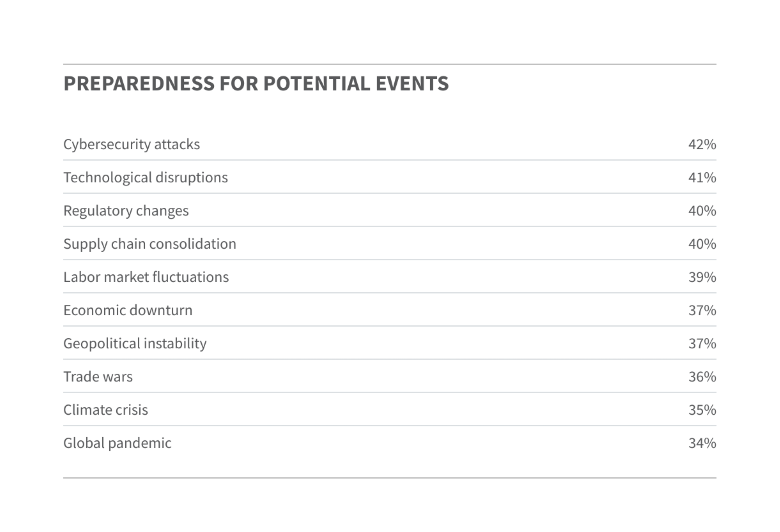Select the 35% value for Climate crisis
This screenshot has height=532, width=780.
[x=702, y=410]
